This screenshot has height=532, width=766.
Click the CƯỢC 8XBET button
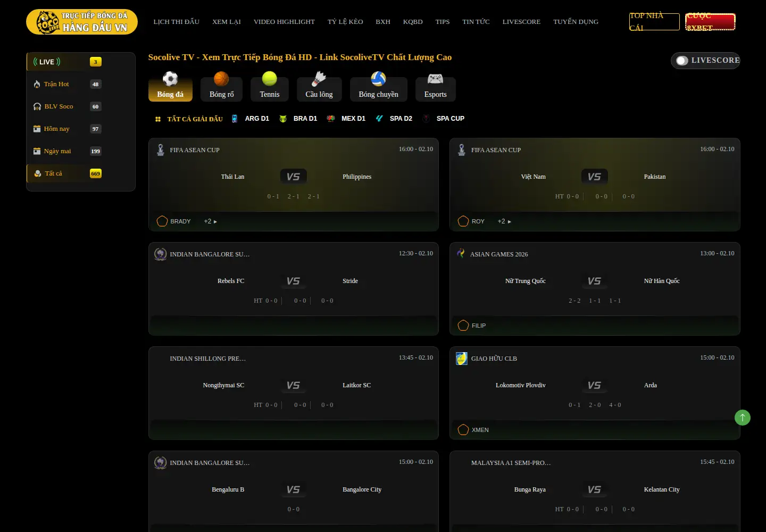[x=710, y=22]
